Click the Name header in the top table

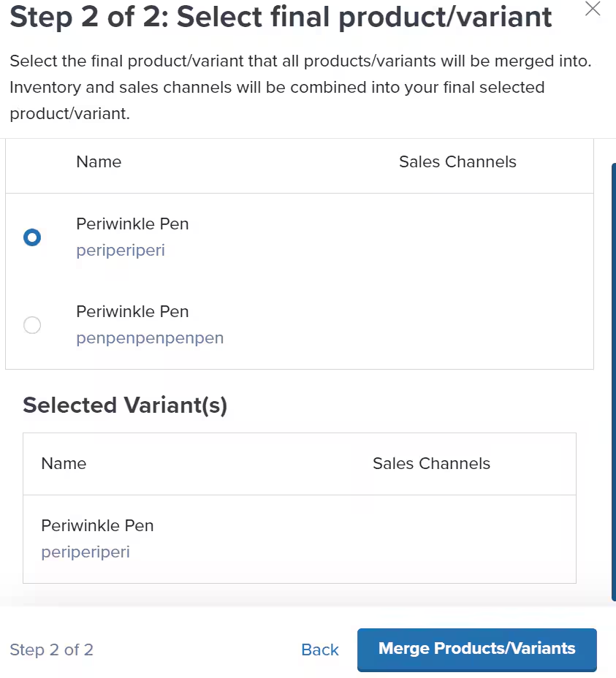(x=99, y=162)
